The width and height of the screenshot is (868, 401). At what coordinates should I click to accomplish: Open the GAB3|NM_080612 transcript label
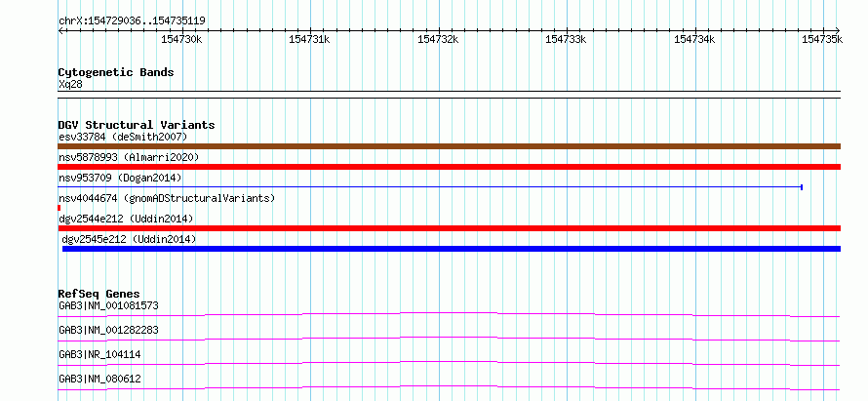(x=99, y=380)
